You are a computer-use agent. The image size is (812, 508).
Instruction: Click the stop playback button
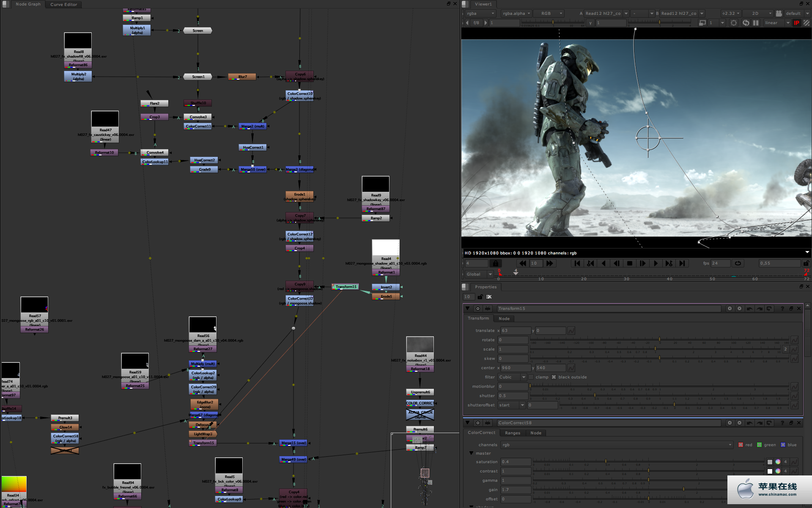coord(629,263)
